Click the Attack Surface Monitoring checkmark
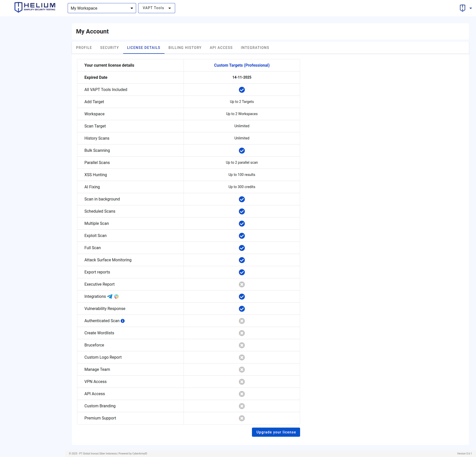The image size is (476, 457). (242, 260)
